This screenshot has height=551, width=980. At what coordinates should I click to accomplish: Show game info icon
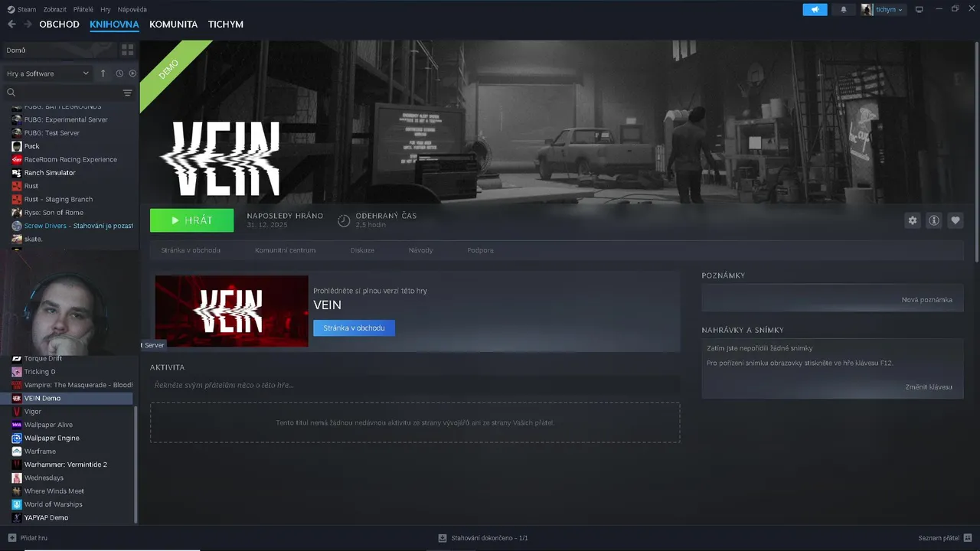click(x=933, y=220)
